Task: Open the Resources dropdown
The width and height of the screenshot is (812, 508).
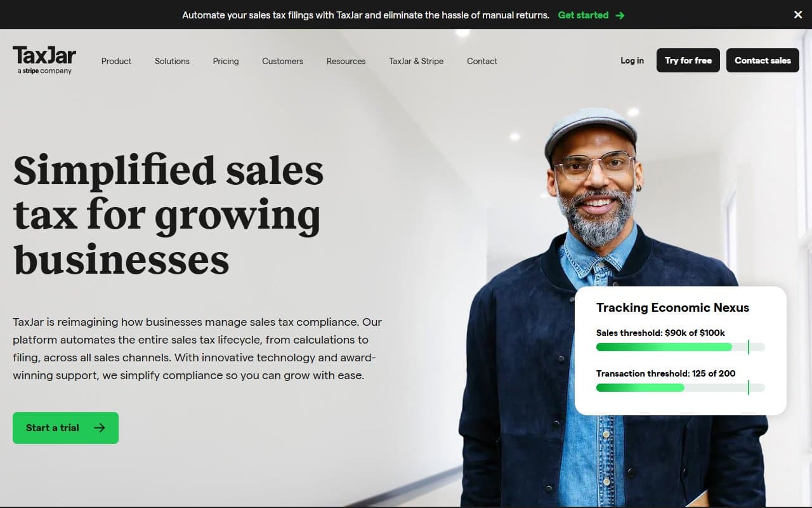Action: [x=346, y=61]
